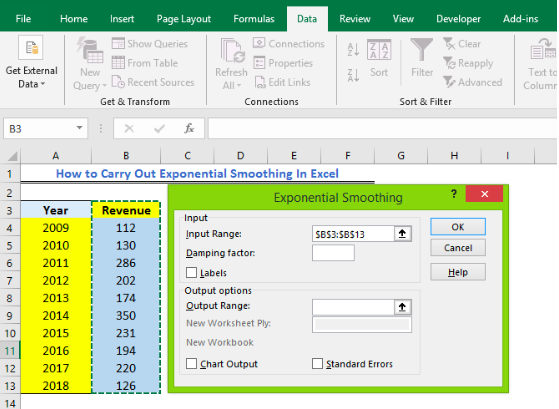This screenshot has height=409, width=559.
Task: Click the dialog help question mark
Action: [x=453, y=194]
